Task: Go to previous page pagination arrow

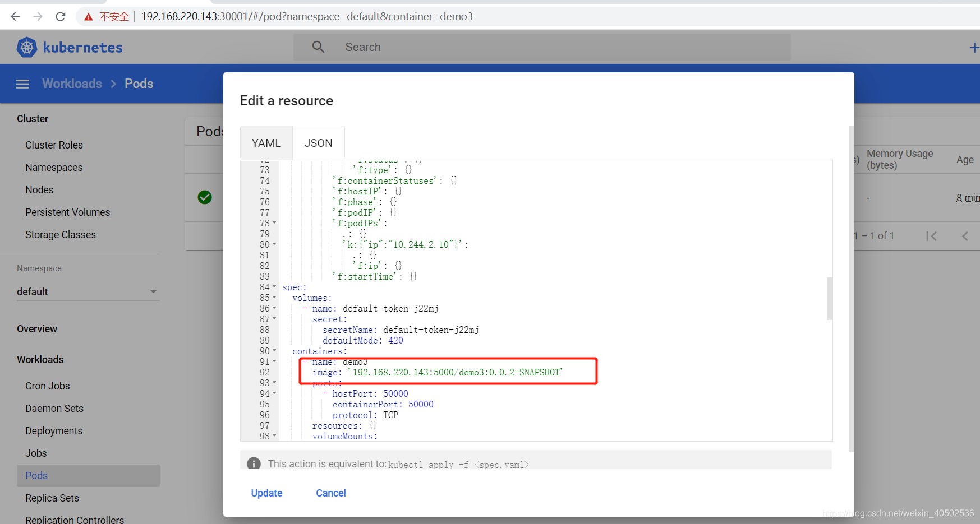Action: click(x=965, y=236)
